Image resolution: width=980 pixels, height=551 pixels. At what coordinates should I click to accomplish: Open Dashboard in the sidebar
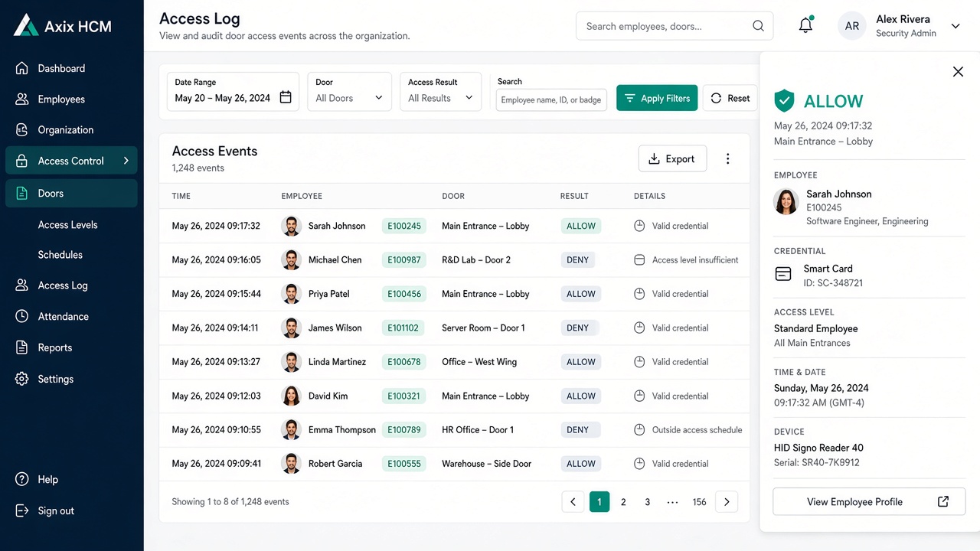61,68
